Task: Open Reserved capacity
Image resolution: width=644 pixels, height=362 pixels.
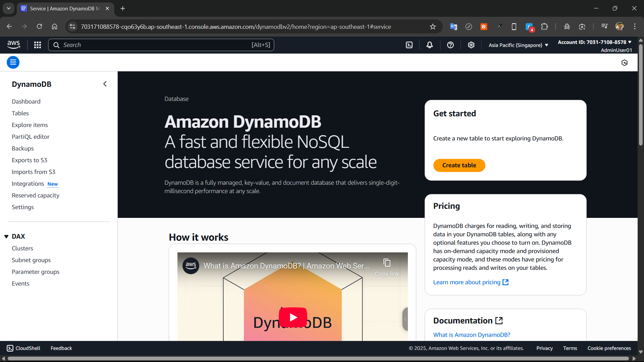Action: (x=36, y=195)
